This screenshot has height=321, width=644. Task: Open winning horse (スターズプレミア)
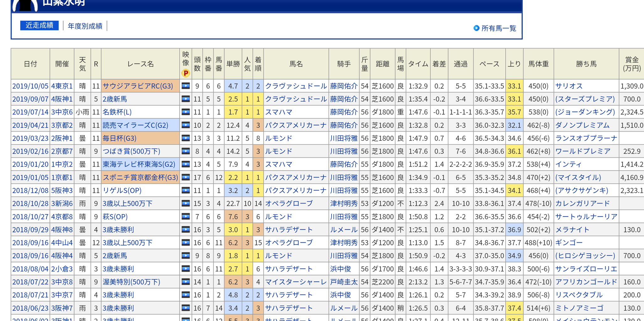tap(585, 99)
